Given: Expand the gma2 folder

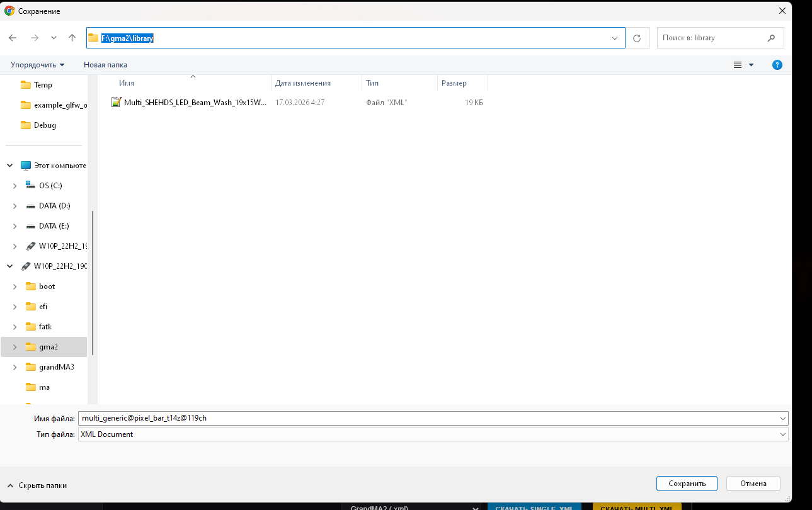Looking at the screenshot, I should [x=15, y=347].
